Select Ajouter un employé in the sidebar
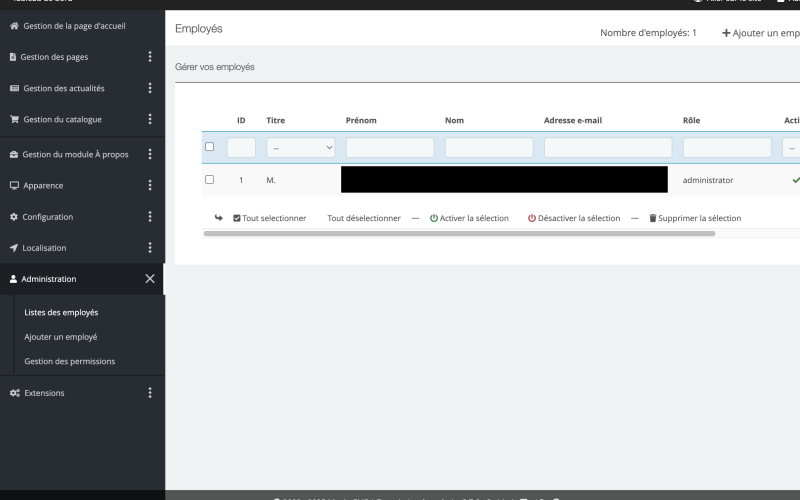 click(61, 337)
